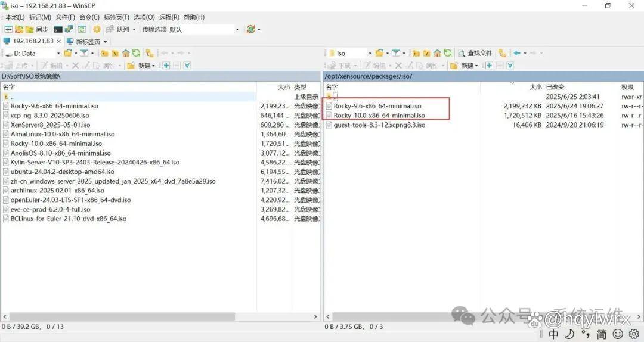The height and width of the screenshot is (342, 644).
Task: Click the session reconnect icon after transfer settings
Action: coord(251,29)
